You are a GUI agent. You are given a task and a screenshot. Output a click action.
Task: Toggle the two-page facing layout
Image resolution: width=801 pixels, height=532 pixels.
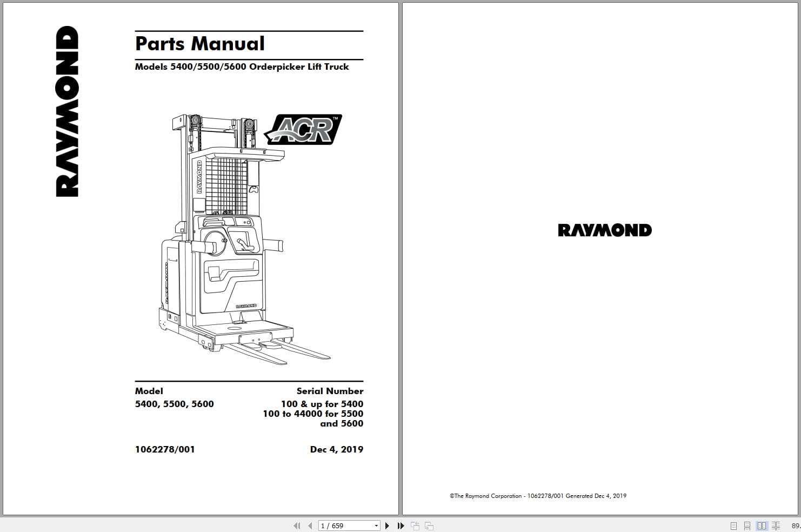pyautogui.click(x=762, y=526)
